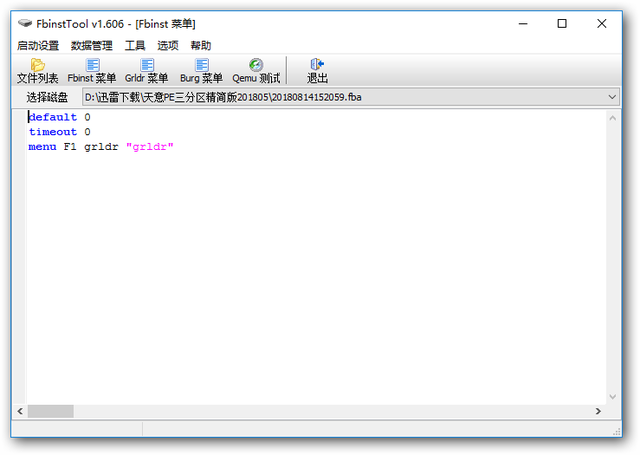Open the 选项 menu
640x455 pixels.
(x=168, y=45)
